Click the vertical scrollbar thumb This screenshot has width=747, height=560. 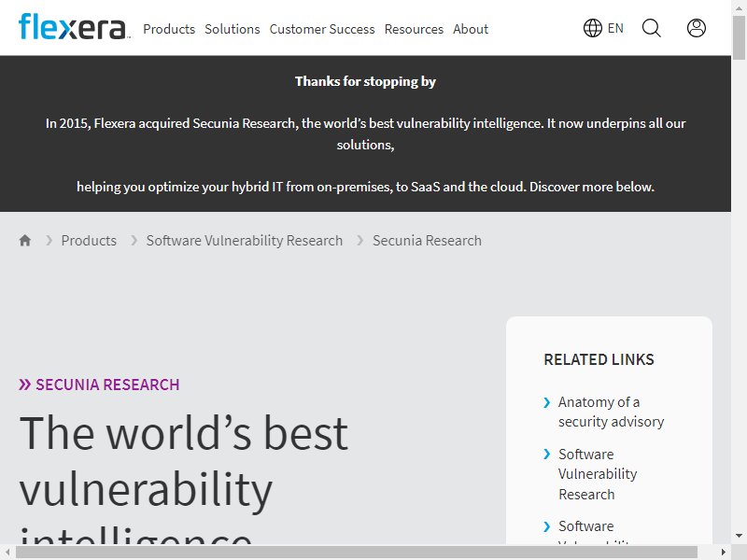coord(740,37)
